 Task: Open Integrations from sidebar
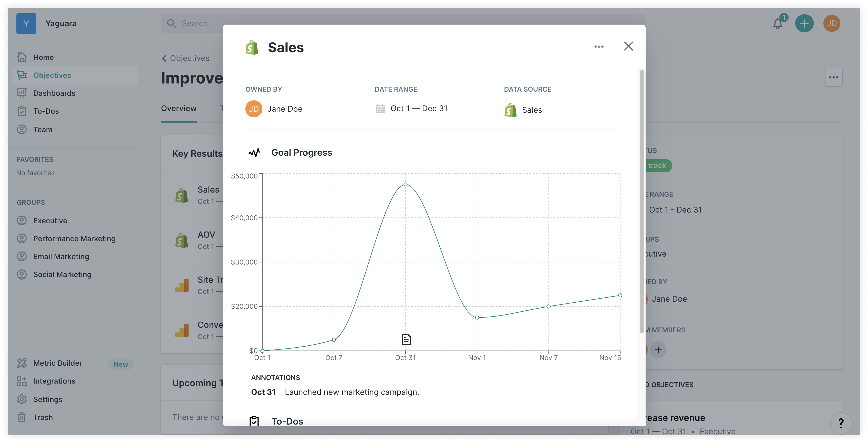[x=54, y=381]
